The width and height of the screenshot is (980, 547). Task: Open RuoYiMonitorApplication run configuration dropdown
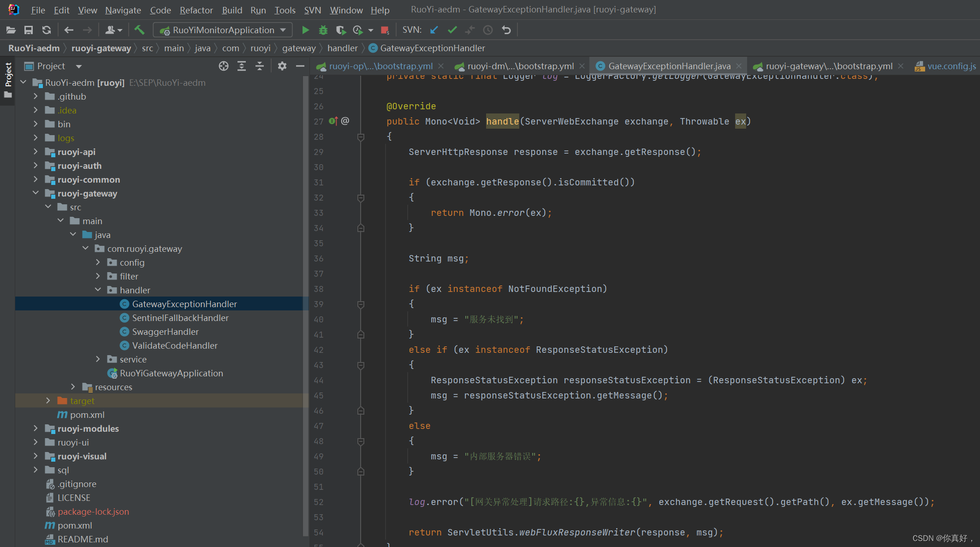223,30
